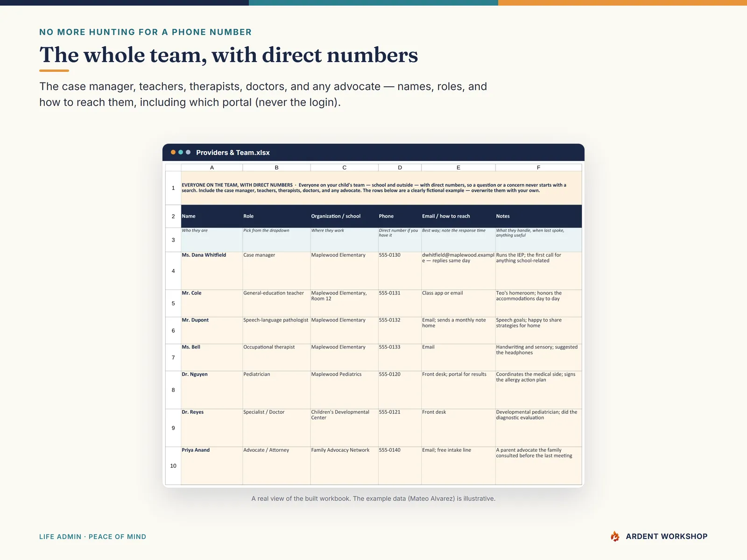Select phone cell '555-0133'
This screenshot has width=747, height=560.
pos(400,357)
